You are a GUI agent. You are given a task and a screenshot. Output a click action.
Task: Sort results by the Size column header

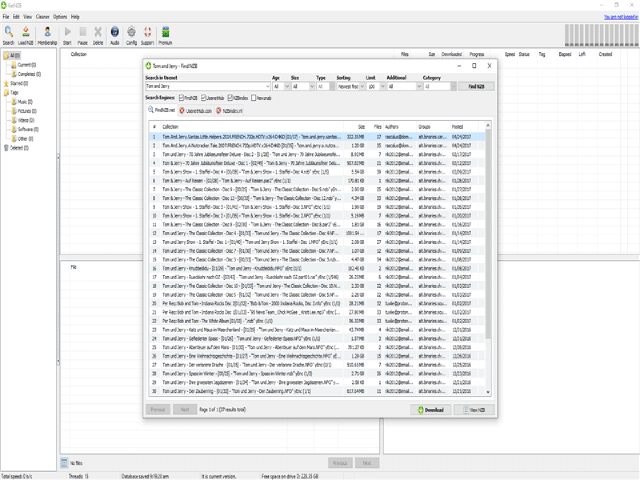pyautogui.click(x=354, y=127)
